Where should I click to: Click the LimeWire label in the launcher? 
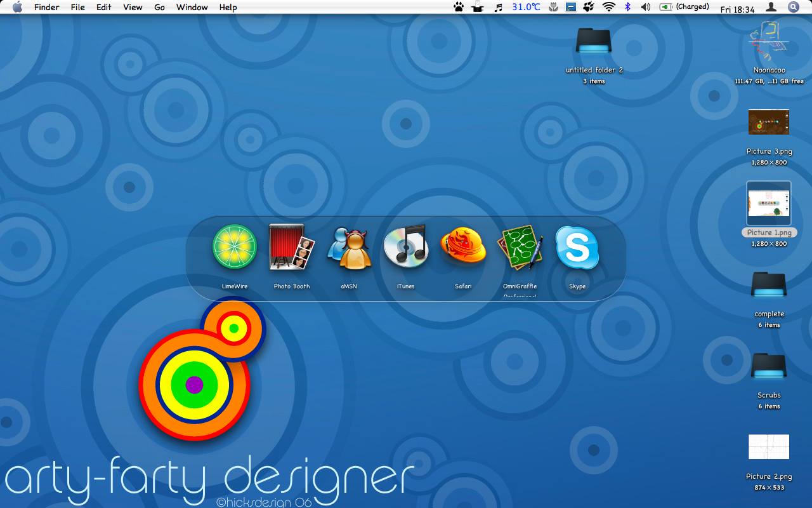pyautogui.click(x=235, y=286)
